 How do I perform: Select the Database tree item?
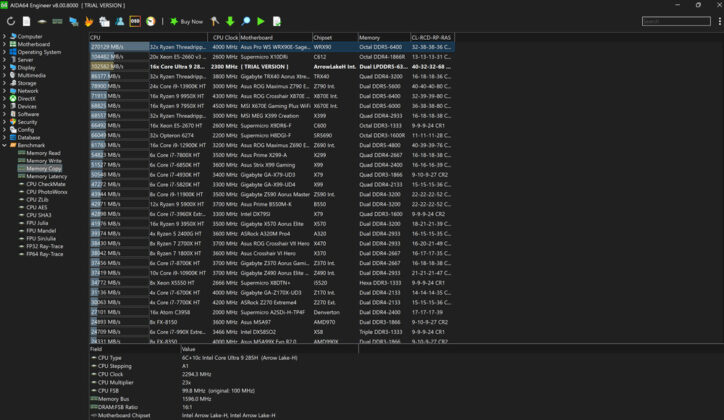pos(25,138)
